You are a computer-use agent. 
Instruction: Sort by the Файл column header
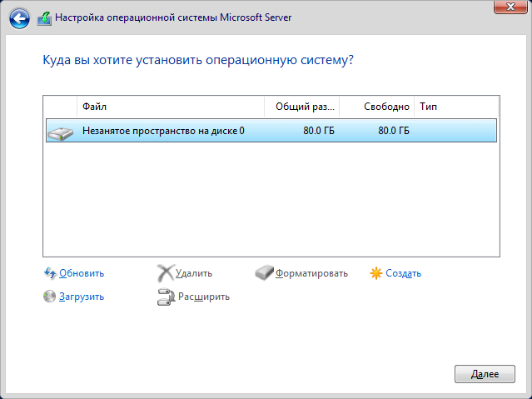[171, 107]
